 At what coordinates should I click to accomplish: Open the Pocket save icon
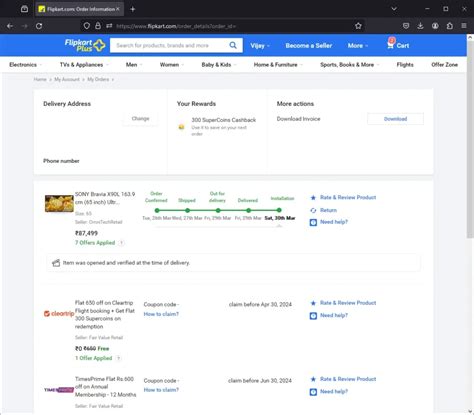point(406,26)
